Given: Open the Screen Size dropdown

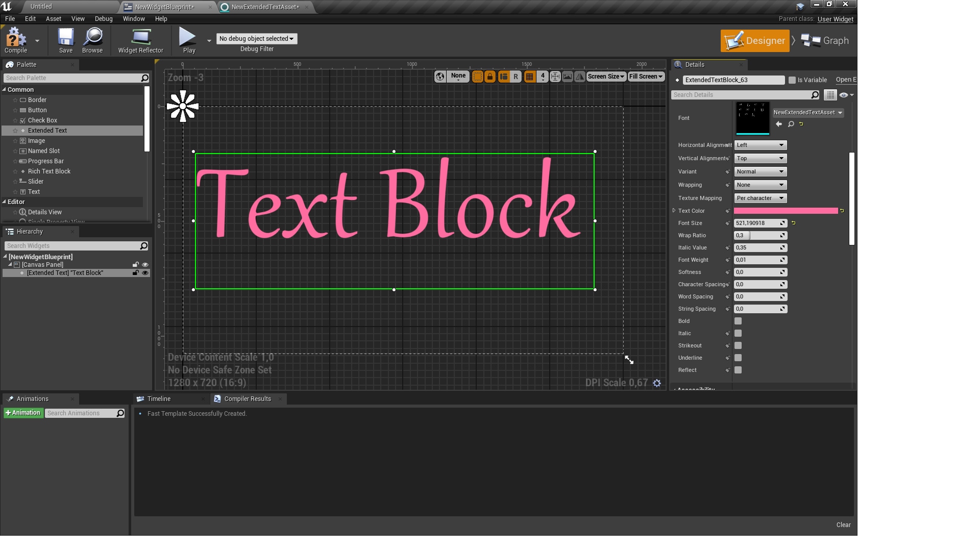Looking at the screenshot, I should point(605,77).
